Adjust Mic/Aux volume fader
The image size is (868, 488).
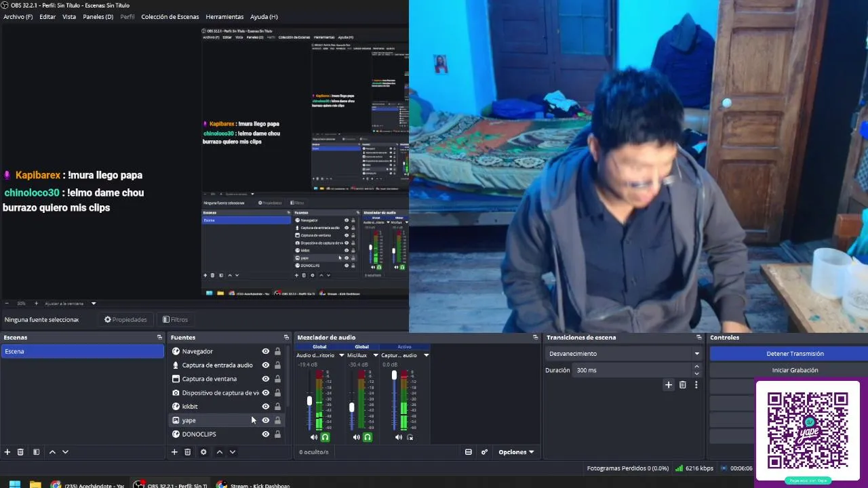pos(352,407)
